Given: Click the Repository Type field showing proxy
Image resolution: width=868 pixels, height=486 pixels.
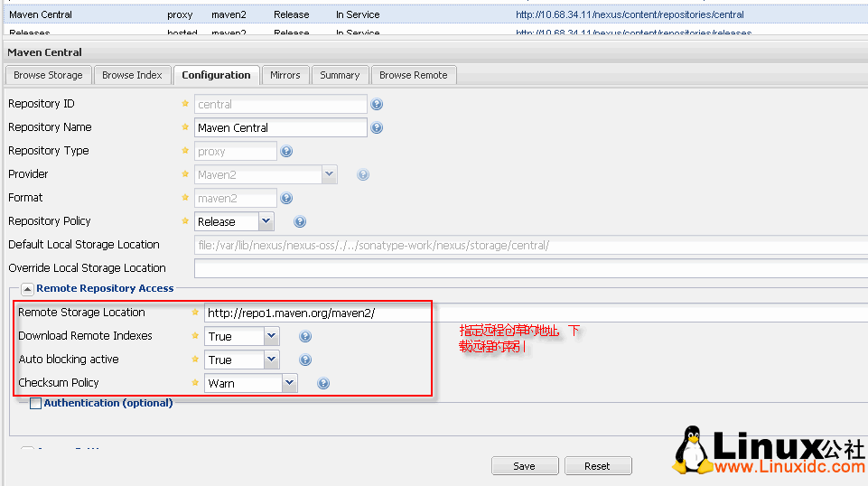Looking at the screenshot, I should [x=235, y=151].
